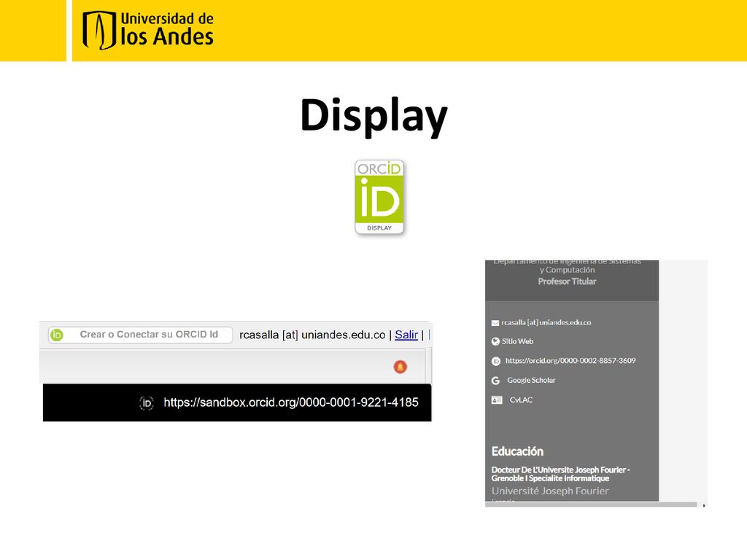Click the green ORCID iD icon in connect button
Viewport: 747px width, 560px height.
pos(57,335)
